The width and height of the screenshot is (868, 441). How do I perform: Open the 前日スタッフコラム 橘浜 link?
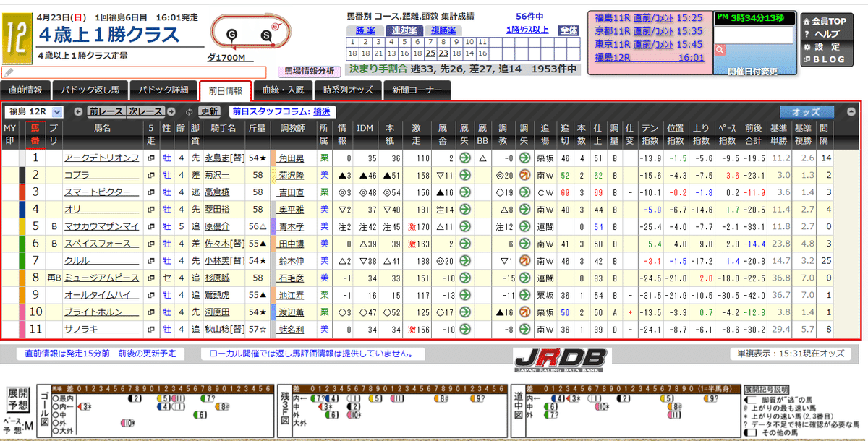coord(321,111)
